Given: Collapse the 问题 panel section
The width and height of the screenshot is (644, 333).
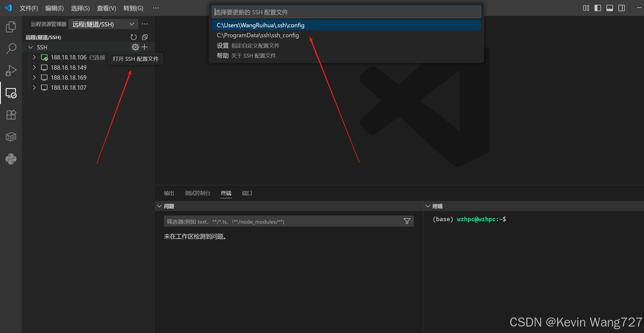Looking at the screenshot, I should click(159, 206).
